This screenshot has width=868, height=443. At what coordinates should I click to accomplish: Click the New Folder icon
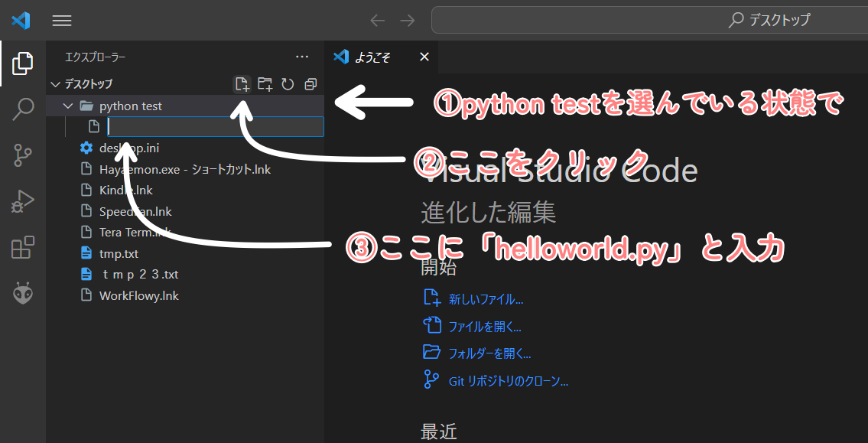pyautogui.click(x=265, y=84)
